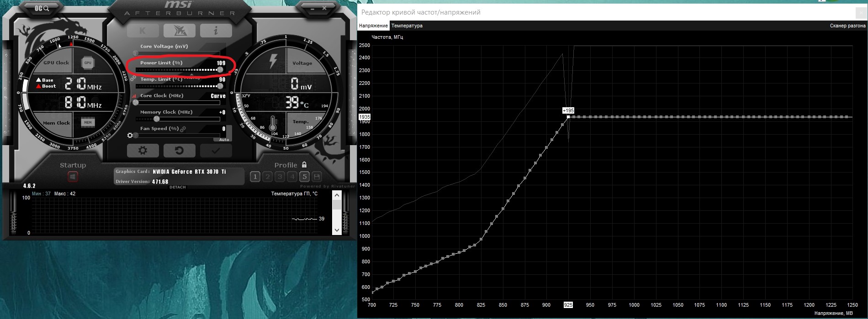The height and width of the screenshot is (319, 868).
Task: Open the OC Scanner button in Afterburner
Action: pos(42,8)
